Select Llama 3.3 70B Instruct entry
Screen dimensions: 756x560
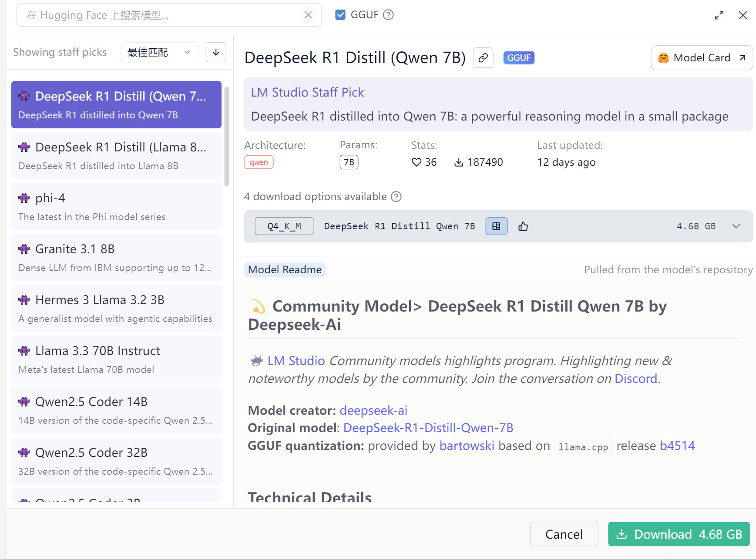116,359
